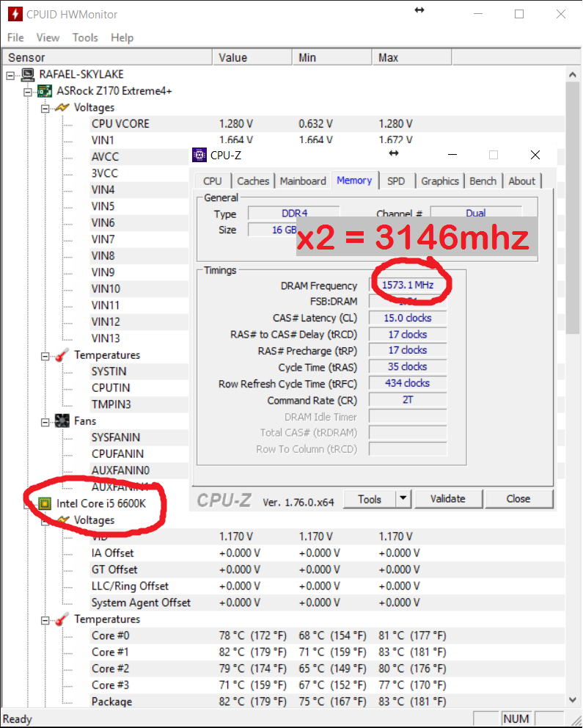Open the View menu in HWMonitor
The height and width of the screenshot is (728, 583).
click(x=48, y=37)
